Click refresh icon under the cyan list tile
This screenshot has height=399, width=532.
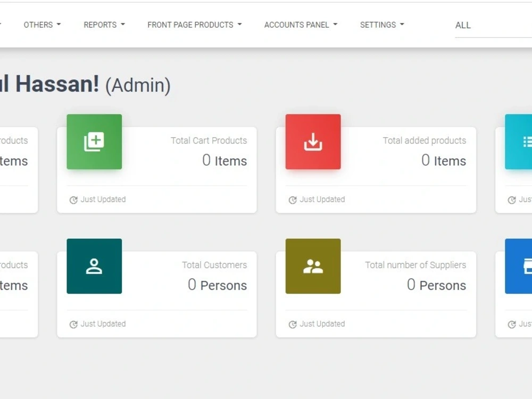pyautogui.click(x=512, y=200)
